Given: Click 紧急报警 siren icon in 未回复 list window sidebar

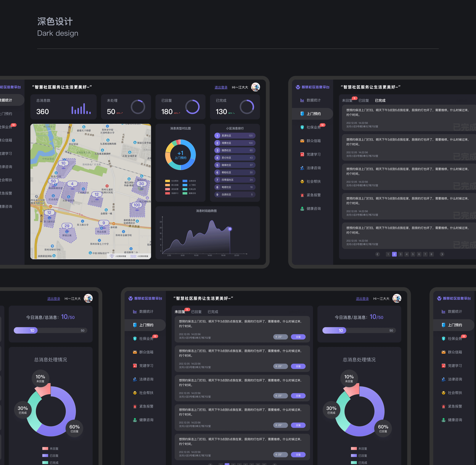Looking at the screenshot, I should [x=135, y=406].
